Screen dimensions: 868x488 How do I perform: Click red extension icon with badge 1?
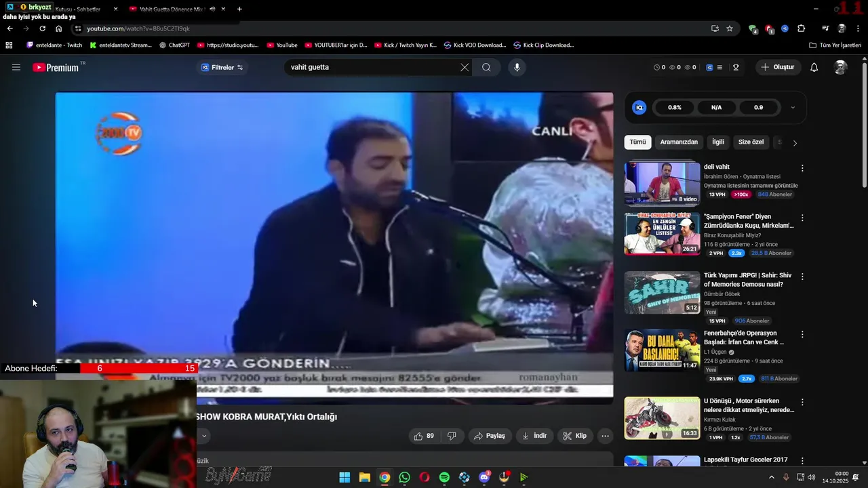click(769, 28)
